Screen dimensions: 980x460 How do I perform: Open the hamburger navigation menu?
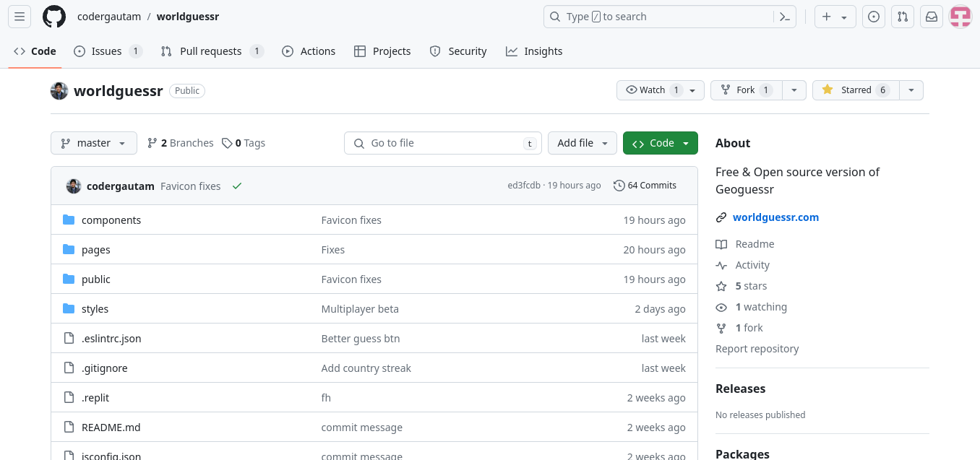pyautogui.click(x=20, y=17)
